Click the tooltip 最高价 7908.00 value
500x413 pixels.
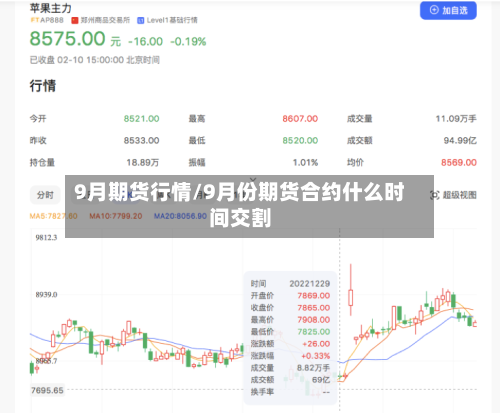click(314, 320)
